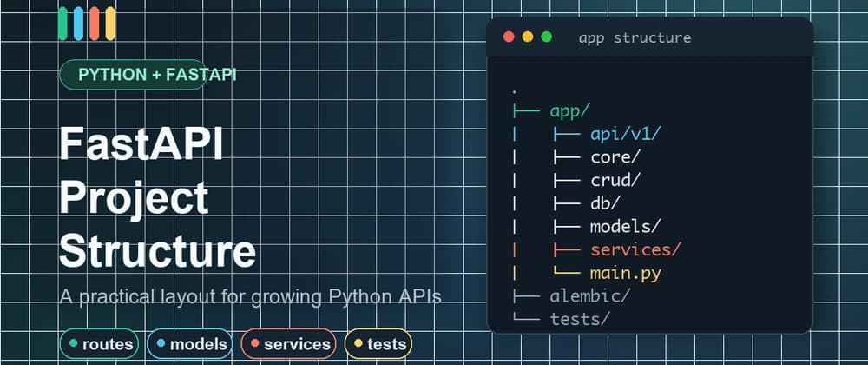Select the core/ folder entry
Screen dimensions: 868x365
(x=615, y=157)
